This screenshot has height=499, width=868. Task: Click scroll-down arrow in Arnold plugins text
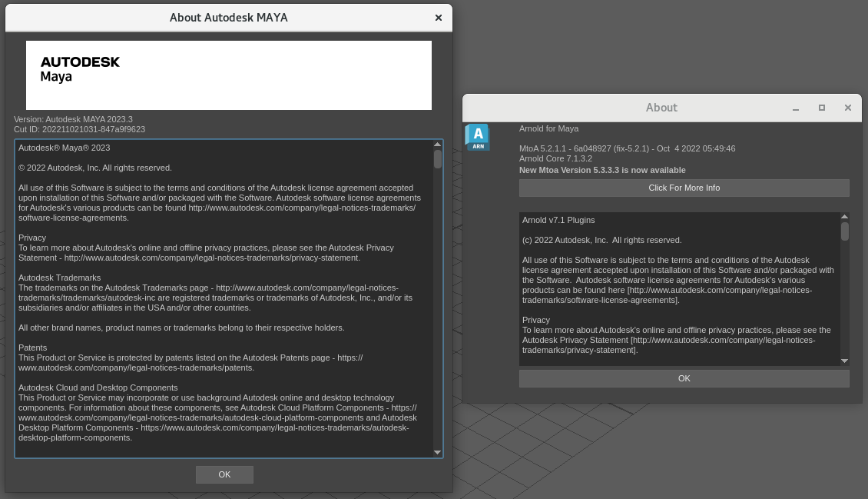(844, 361)
